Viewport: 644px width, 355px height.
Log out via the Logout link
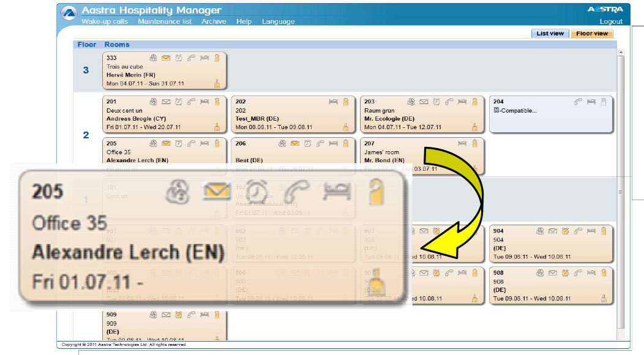611,21
